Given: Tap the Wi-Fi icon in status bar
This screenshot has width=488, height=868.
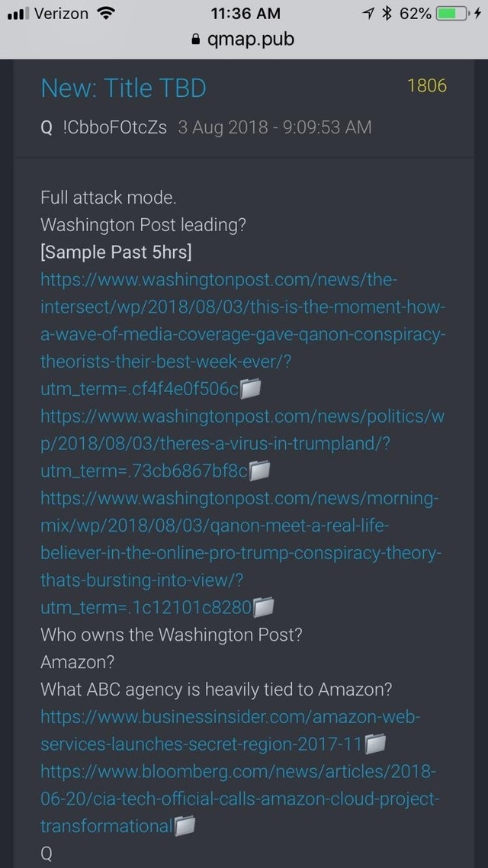Looking at the screenshot, I should [x=104, y=13].
